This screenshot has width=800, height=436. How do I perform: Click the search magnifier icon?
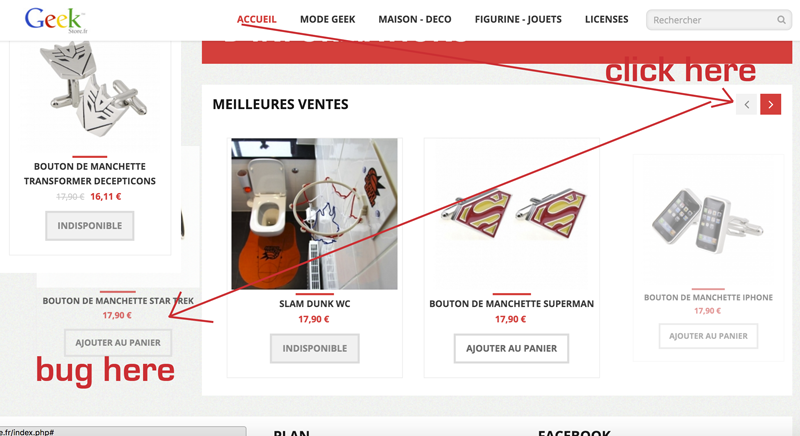tap(781, 20)
